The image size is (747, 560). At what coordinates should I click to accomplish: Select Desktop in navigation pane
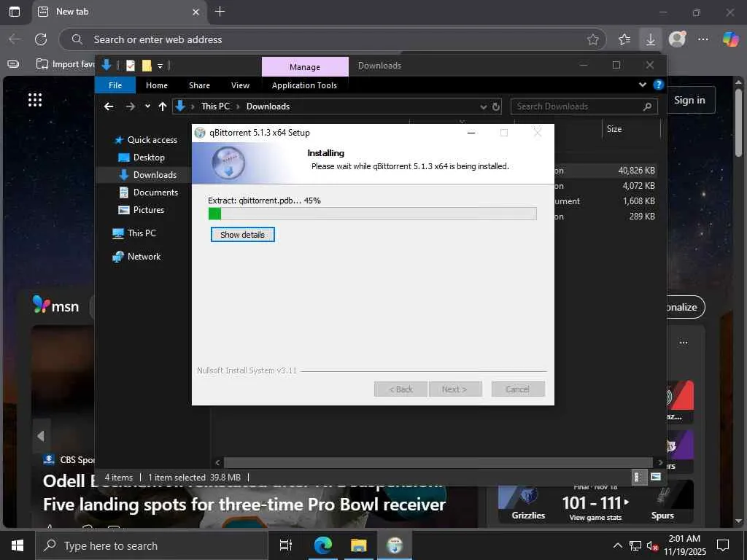[142, 157]
